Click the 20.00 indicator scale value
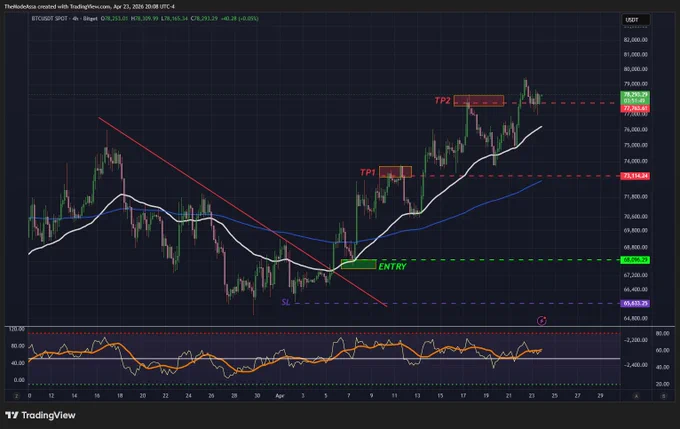 tap(662, 384)
